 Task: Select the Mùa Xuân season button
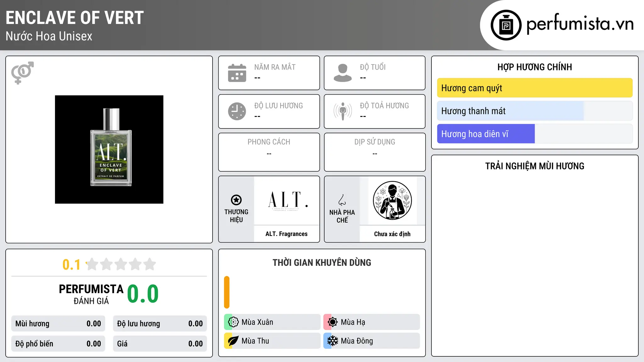click(272, 322)
